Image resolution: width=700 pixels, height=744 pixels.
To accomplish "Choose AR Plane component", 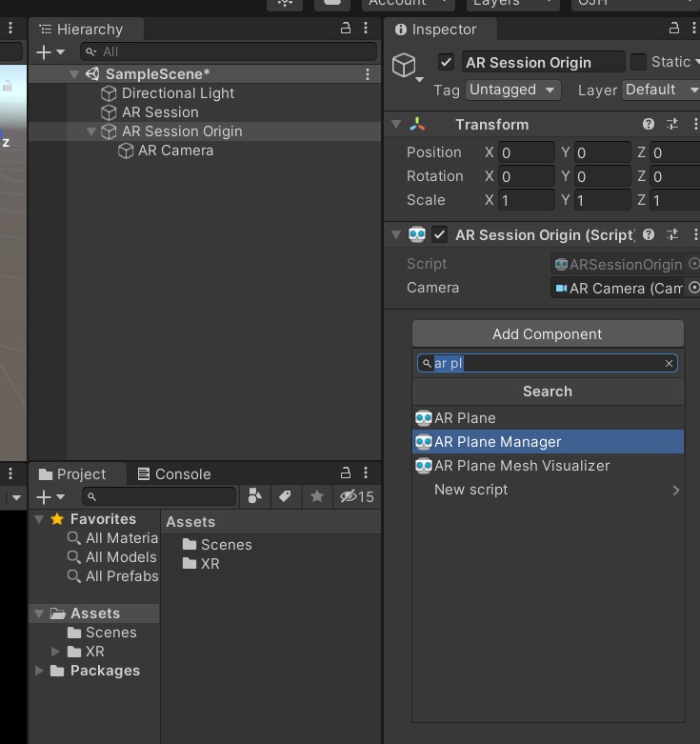I will point(548,418).
